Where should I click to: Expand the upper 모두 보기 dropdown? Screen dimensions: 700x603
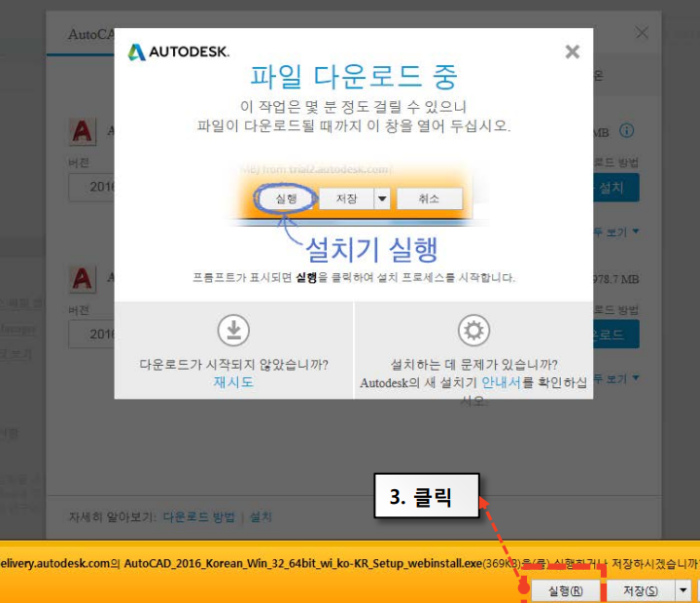616,231
